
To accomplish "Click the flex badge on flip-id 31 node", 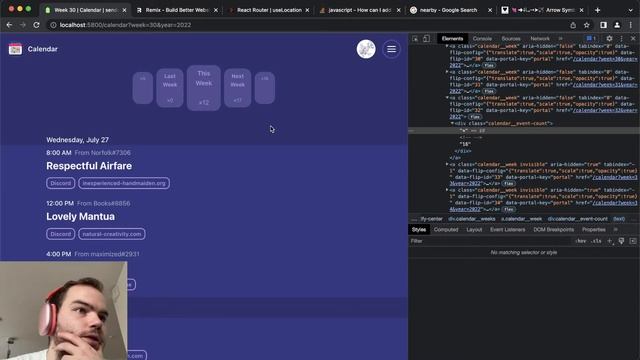I will tap(489, 91).
